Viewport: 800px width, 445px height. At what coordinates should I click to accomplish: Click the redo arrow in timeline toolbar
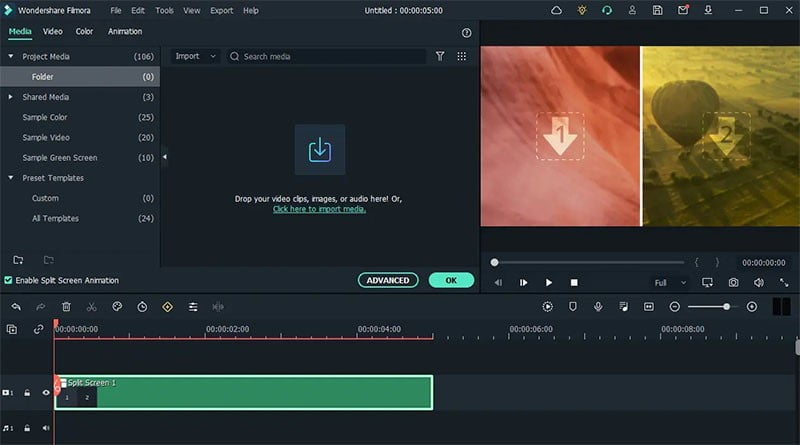point(41,307)
